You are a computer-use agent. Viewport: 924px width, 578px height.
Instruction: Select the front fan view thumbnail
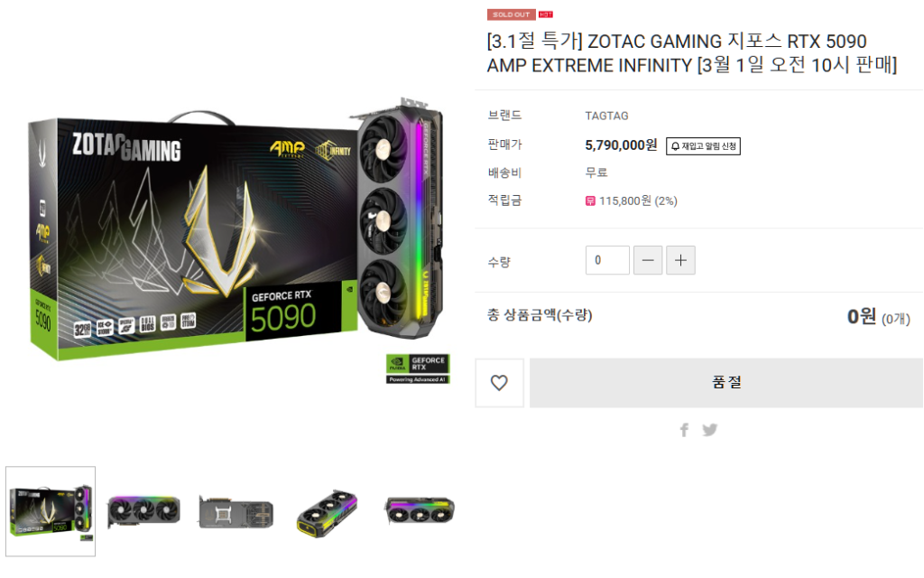[x=143, y=511]
